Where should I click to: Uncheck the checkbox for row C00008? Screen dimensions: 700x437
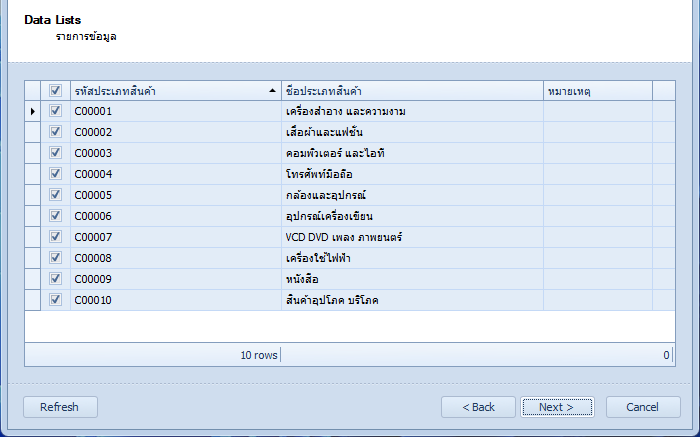pyautogui.click(x=55, y=258)
